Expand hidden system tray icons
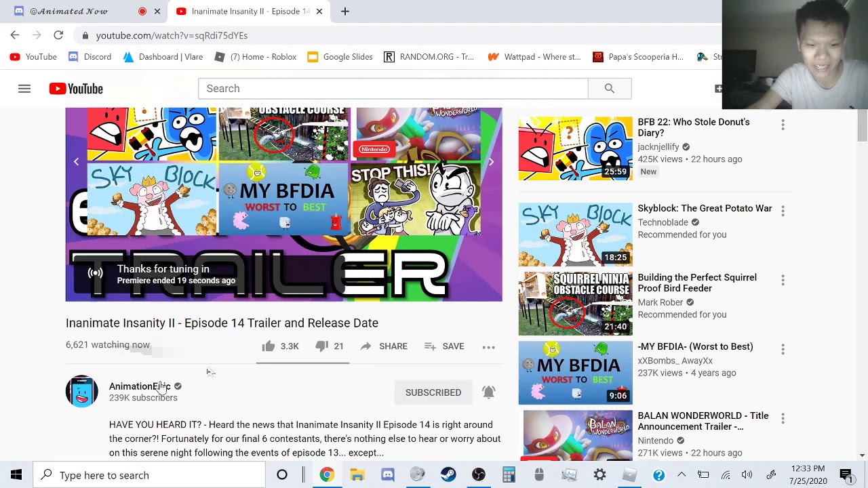The image size is (868, 488). click(x=682, y=475)
